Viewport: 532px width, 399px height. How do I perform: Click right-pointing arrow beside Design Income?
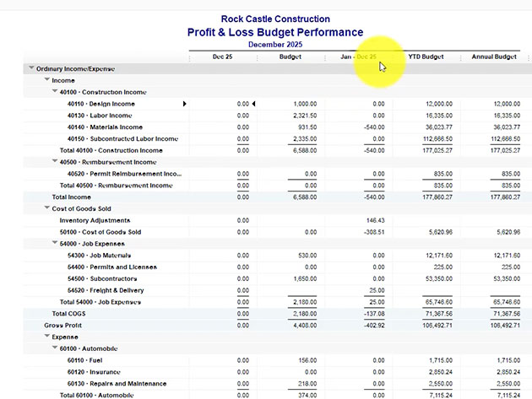[185, 104]
